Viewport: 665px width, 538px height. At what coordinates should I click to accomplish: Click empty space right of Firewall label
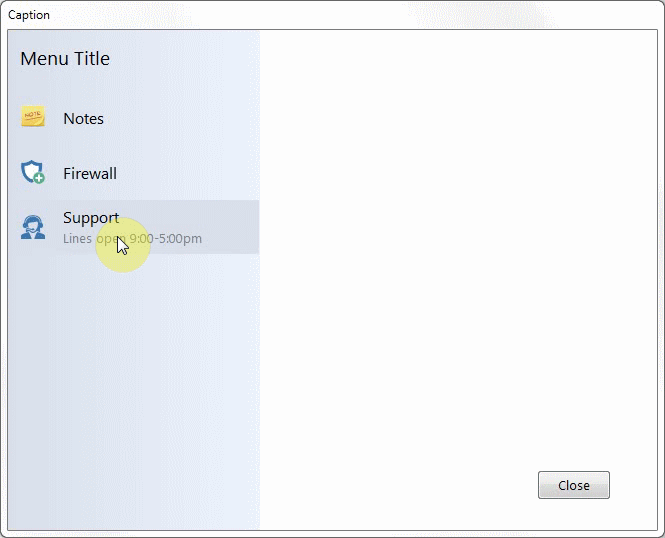click(x=190, y=173)
